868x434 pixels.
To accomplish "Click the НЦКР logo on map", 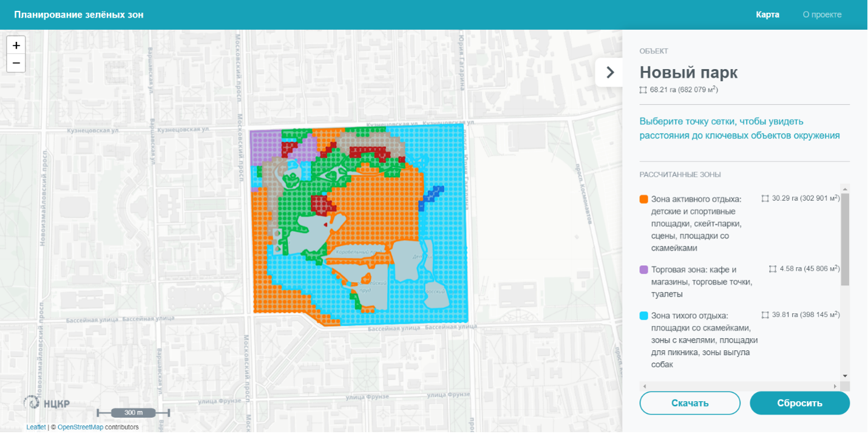I will pyautogui.click(x=47, y=402).
